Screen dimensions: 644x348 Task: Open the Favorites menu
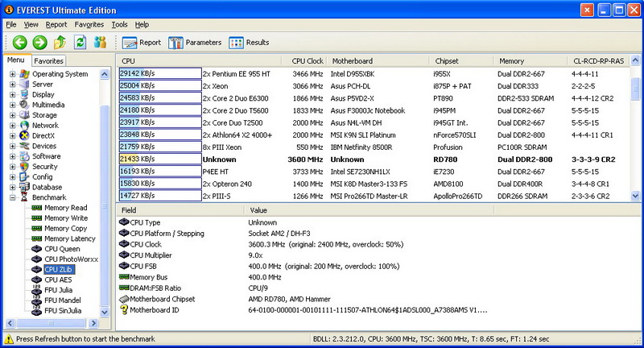click(89, 25)
